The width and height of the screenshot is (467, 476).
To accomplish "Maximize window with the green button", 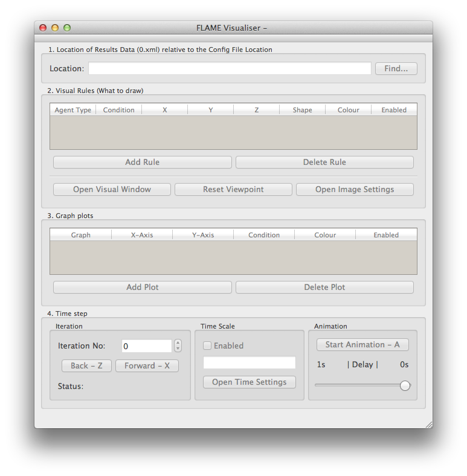I will click(x=67, y=28).
